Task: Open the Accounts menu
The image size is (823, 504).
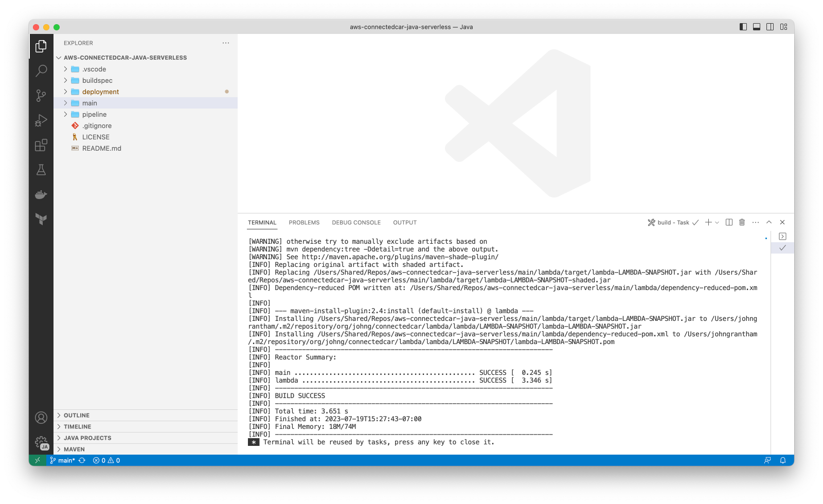Action: point(41,418)
